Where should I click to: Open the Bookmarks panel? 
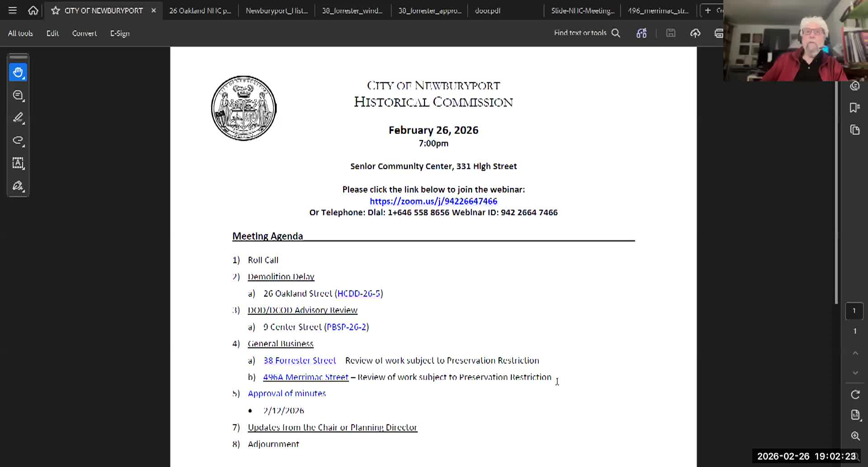tap(854, 107)
